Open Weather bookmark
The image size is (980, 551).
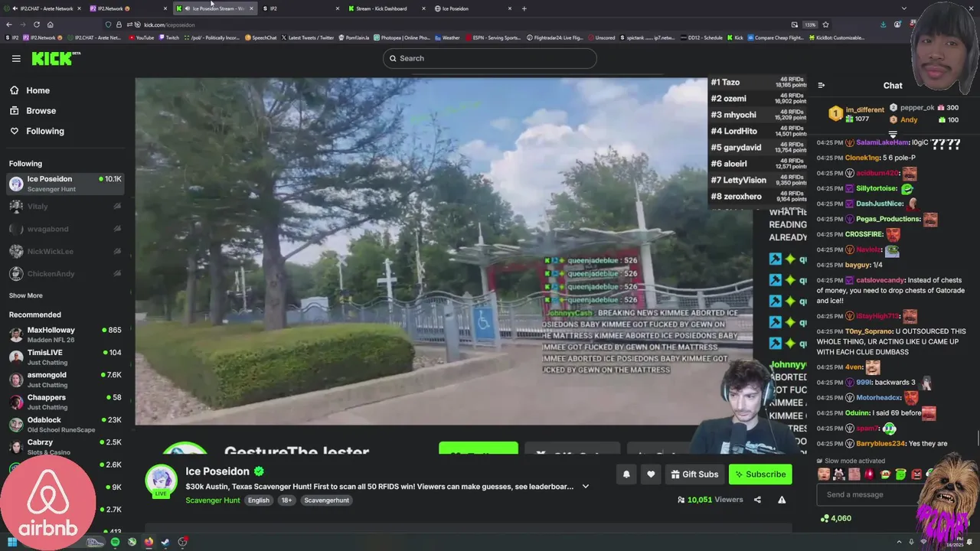click(447, 37)
